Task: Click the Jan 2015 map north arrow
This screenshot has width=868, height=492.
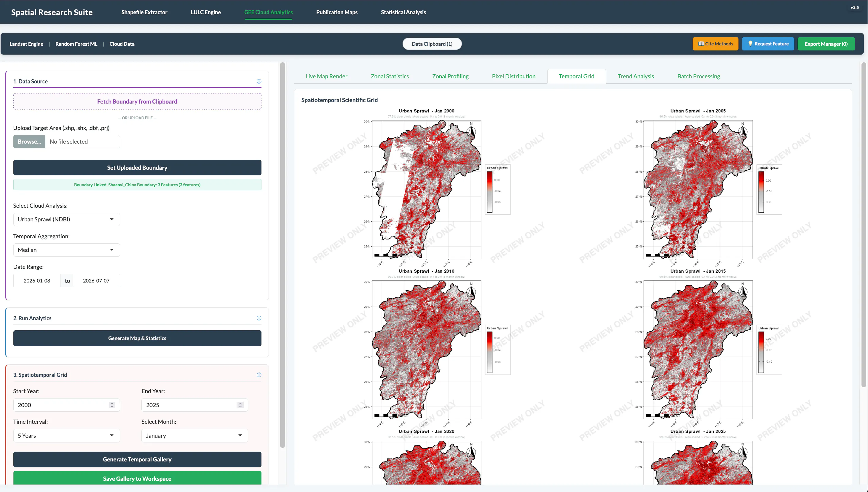Action: tap(743, 290)
